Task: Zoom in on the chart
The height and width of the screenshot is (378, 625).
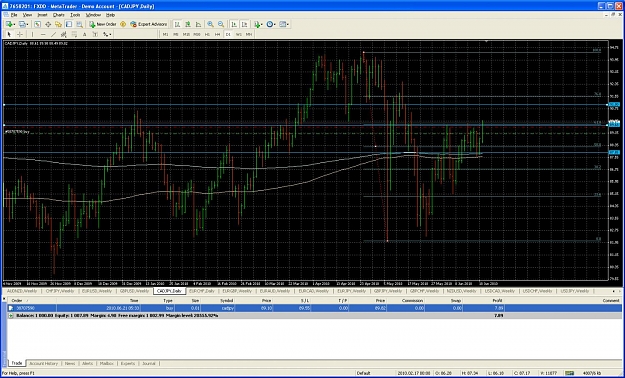Action: coord(210,24)
